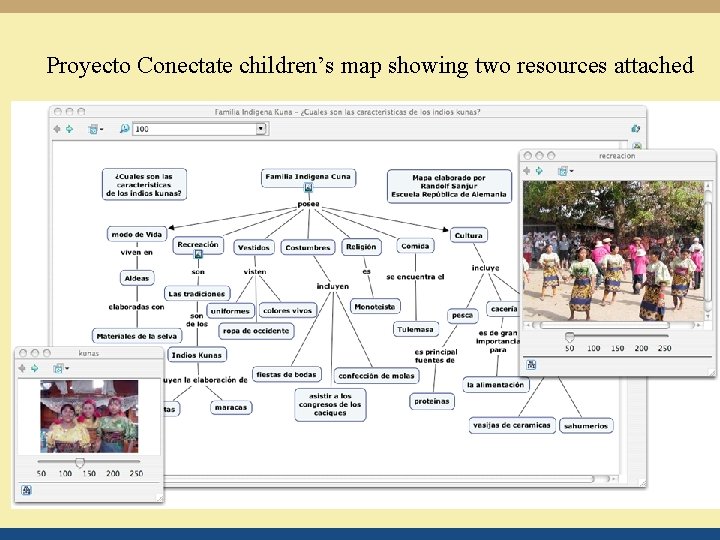Select the 'Monoteista' concept node

(x=375, y=306)
